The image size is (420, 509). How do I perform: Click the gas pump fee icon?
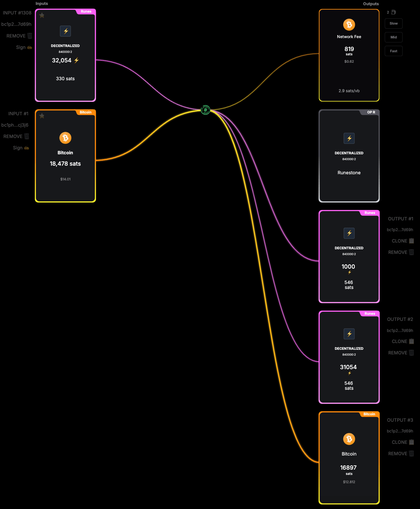click(394, 12)
